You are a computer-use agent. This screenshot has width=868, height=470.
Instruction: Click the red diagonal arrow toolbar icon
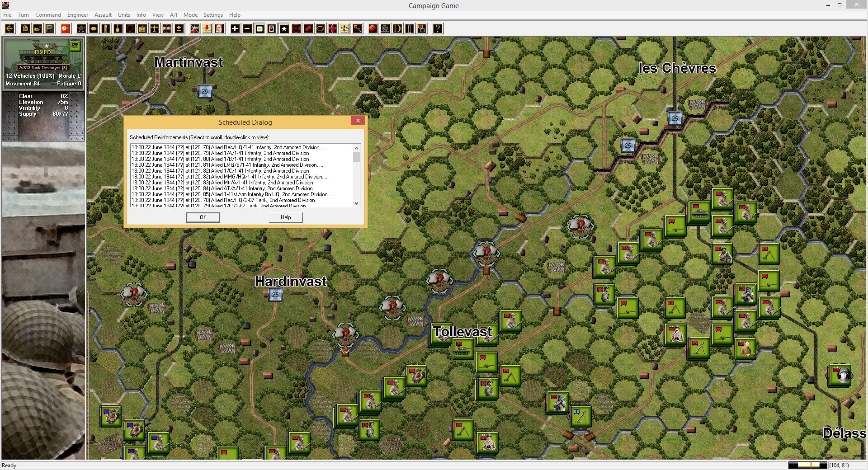(308, 28)
